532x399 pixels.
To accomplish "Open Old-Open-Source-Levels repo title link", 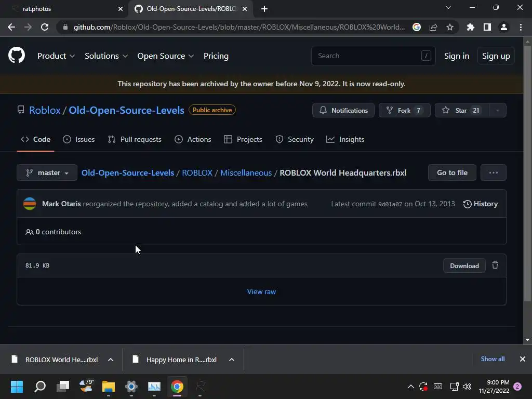I will tap(127, 110).
